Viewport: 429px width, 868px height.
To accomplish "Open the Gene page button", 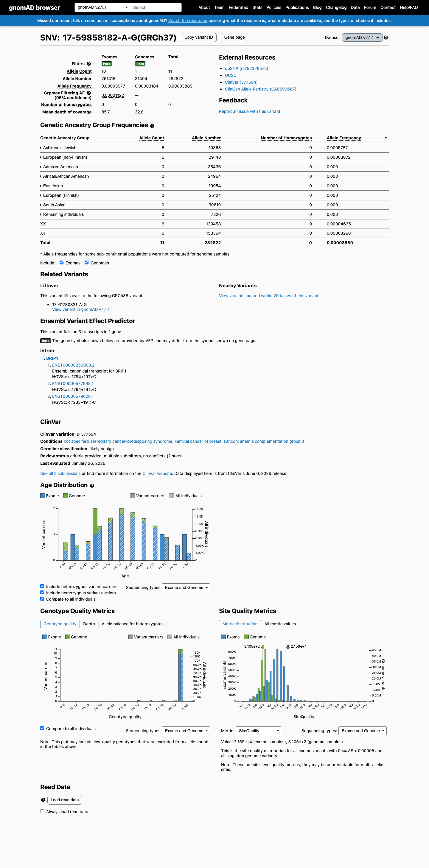I will [234, 38].
